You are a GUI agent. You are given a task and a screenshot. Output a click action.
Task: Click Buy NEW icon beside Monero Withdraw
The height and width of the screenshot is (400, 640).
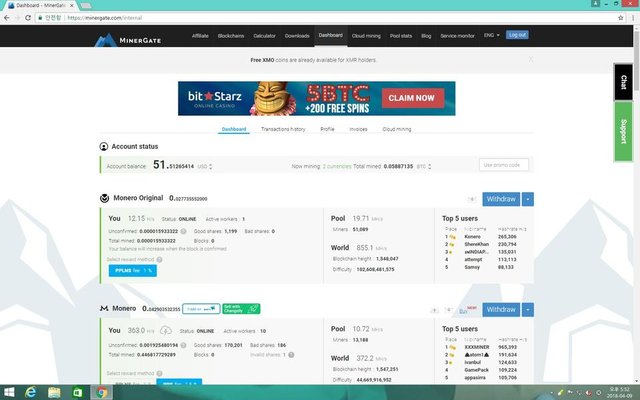(x=467, y=310)
